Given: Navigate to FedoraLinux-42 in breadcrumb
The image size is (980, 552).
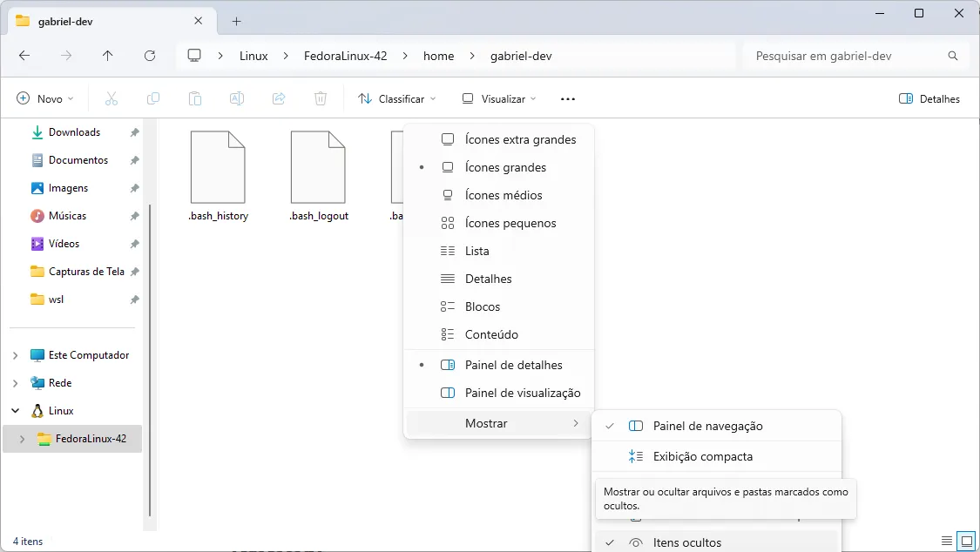Looking at the screenshot, I should coord(346,56).
